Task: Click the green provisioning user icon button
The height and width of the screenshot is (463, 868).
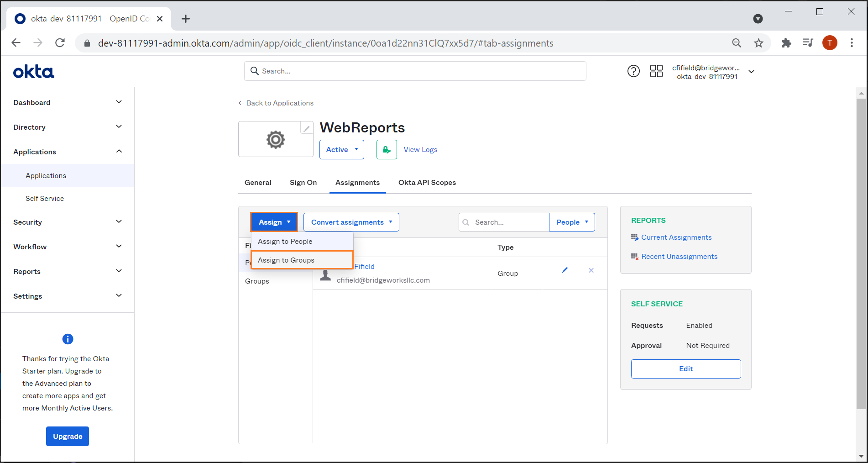Action: (387, 150)
